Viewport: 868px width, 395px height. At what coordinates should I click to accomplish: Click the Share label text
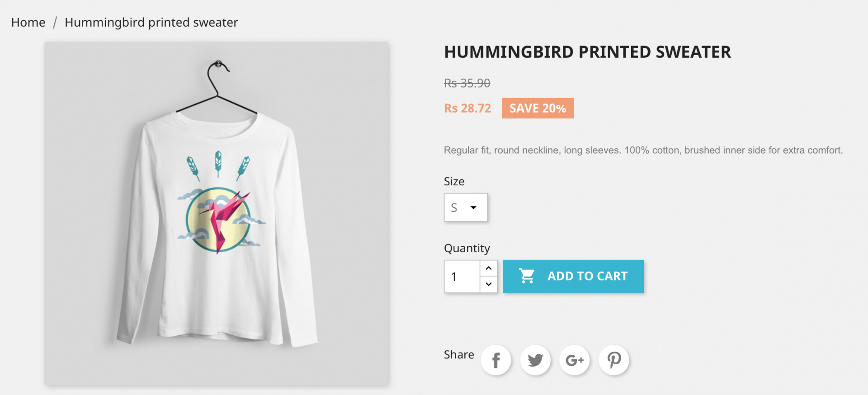(x=459, y=354)
